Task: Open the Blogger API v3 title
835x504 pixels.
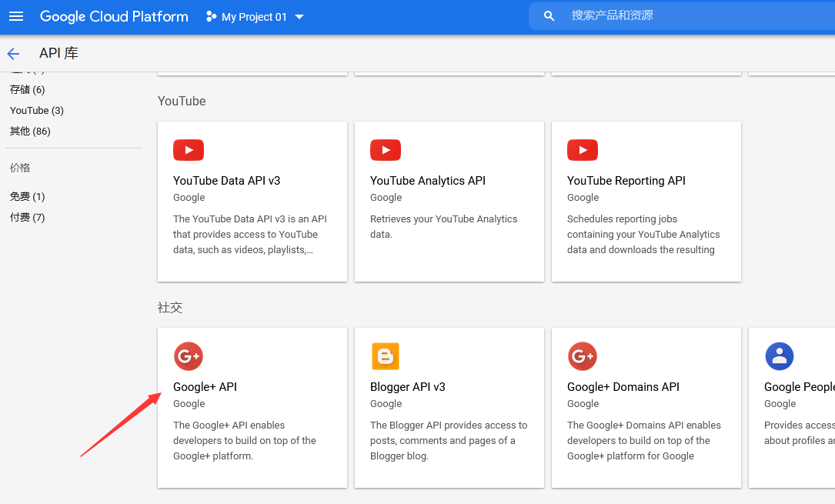Action: [408, 387]
